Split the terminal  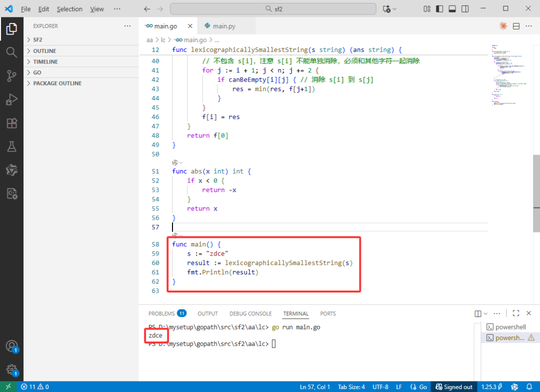click(478, 313)
